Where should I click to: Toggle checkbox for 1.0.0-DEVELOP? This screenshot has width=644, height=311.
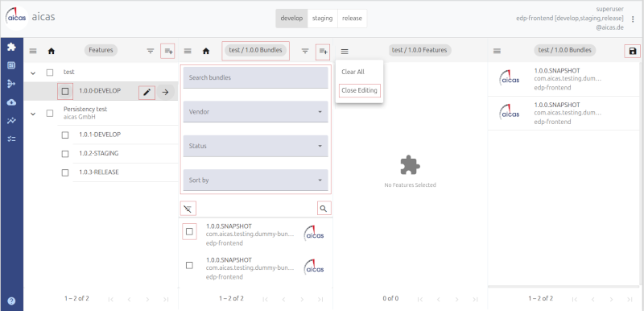point(65,91)
